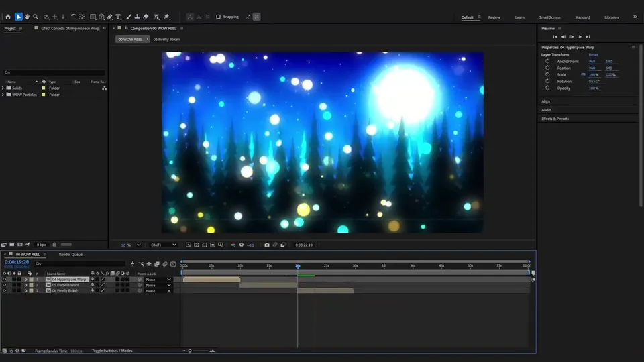Click the Reset Exposure icon
Image resolution: width=644 pixels, height=362 pixels.
[x=241, y=245]
